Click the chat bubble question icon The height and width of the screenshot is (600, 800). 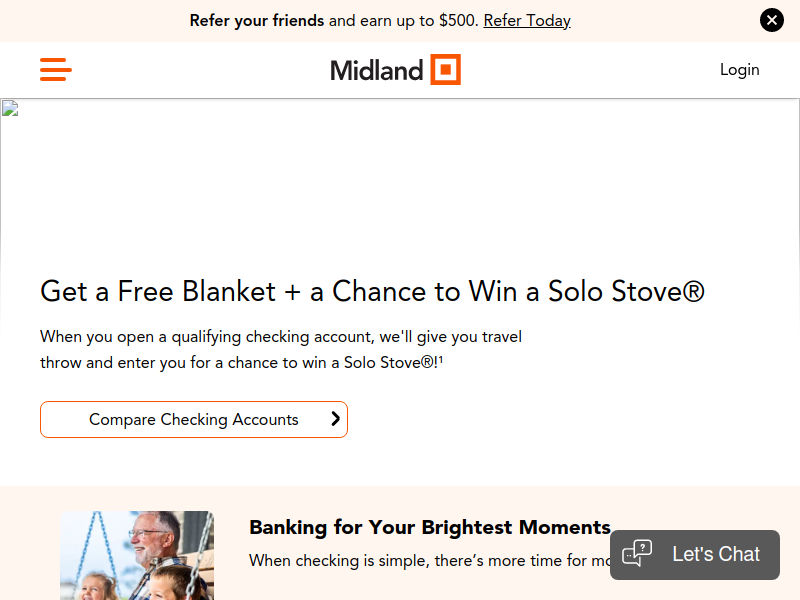tap(637, 553)
